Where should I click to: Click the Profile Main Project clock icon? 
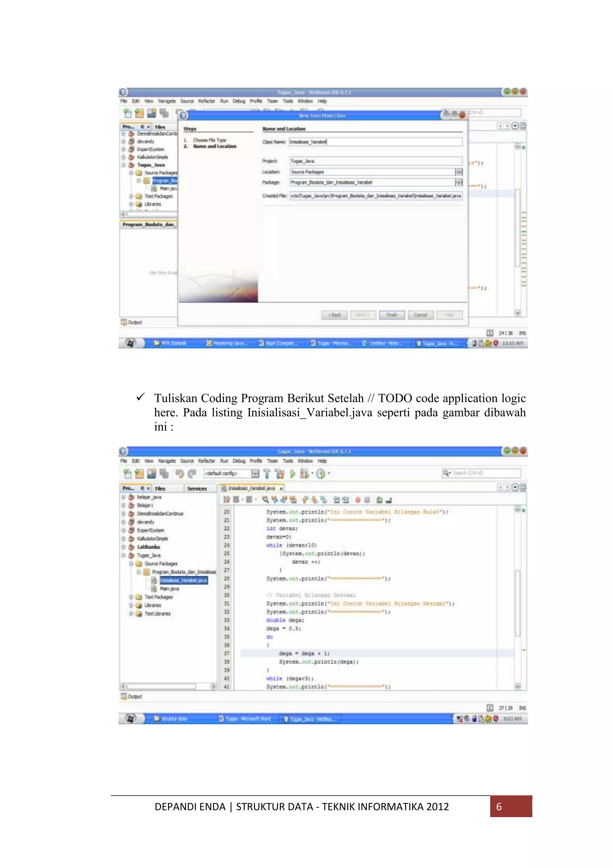click(321, 473)
